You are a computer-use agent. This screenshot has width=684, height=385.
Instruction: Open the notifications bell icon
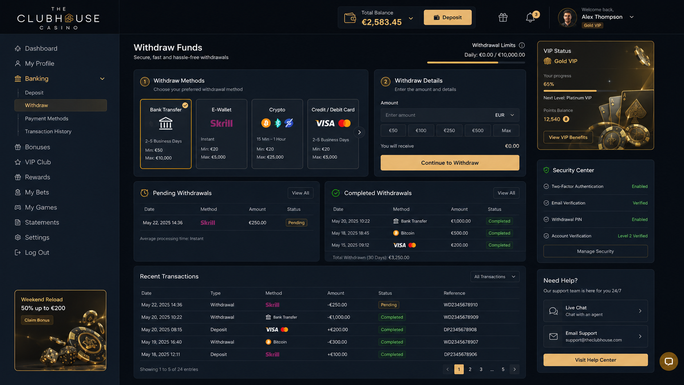coord(530,18)
